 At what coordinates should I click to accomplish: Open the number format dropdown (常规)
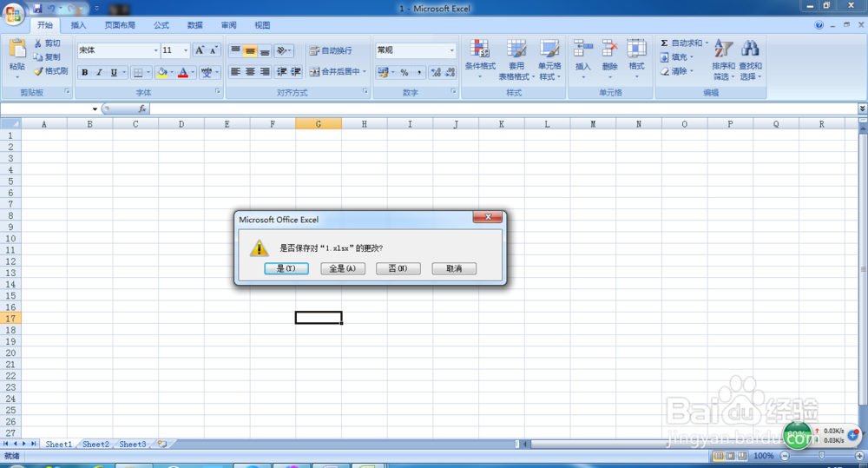pyautogui.click(x=451, y=50)
